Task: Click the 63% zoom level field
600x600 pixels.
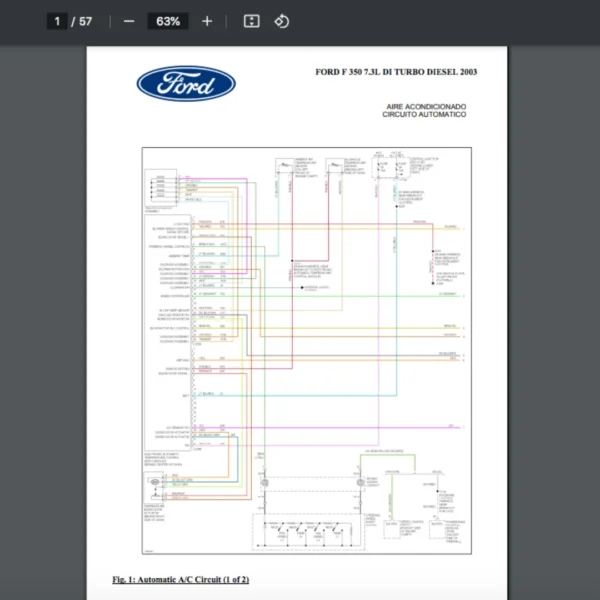Action: [x=168, y=21]
